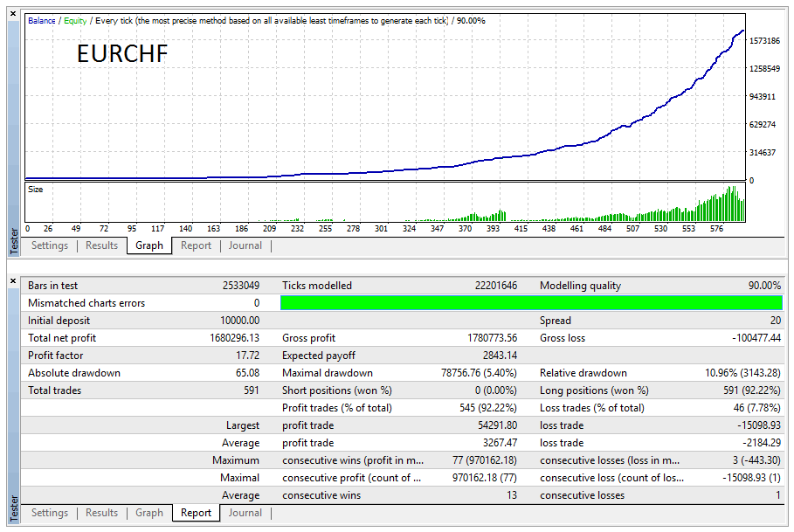This screenshot has width=794, height=532.
Task: Select Average loss trade value -2184.29
Action: (762, 443)
